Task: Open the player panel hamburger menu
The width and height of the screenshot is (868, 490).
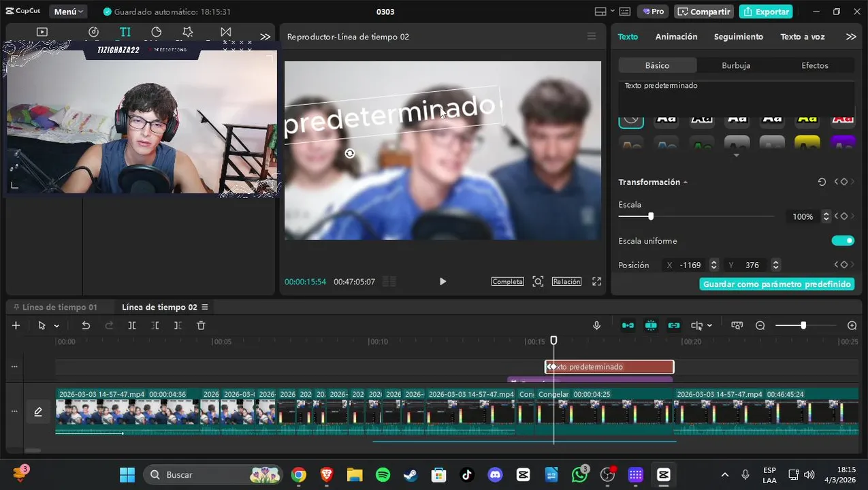Action: [592, 37]
